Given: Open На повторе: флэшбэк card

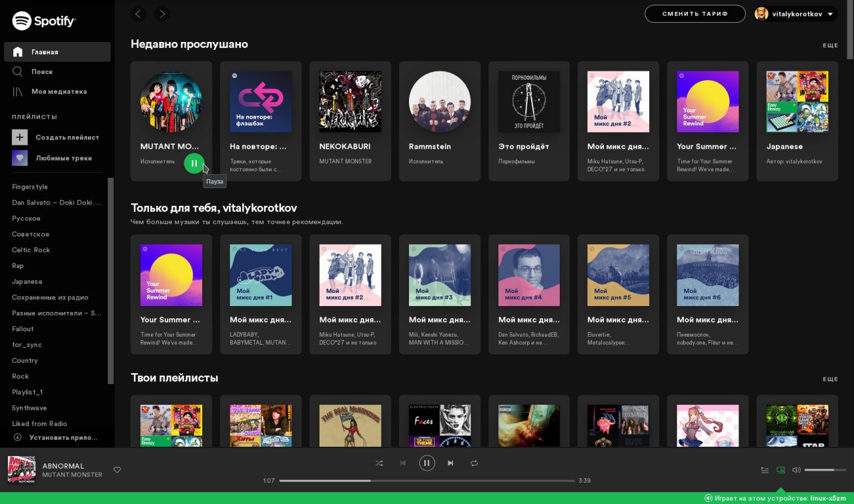Looking at the screenshot, I should (x=261, y=121).
